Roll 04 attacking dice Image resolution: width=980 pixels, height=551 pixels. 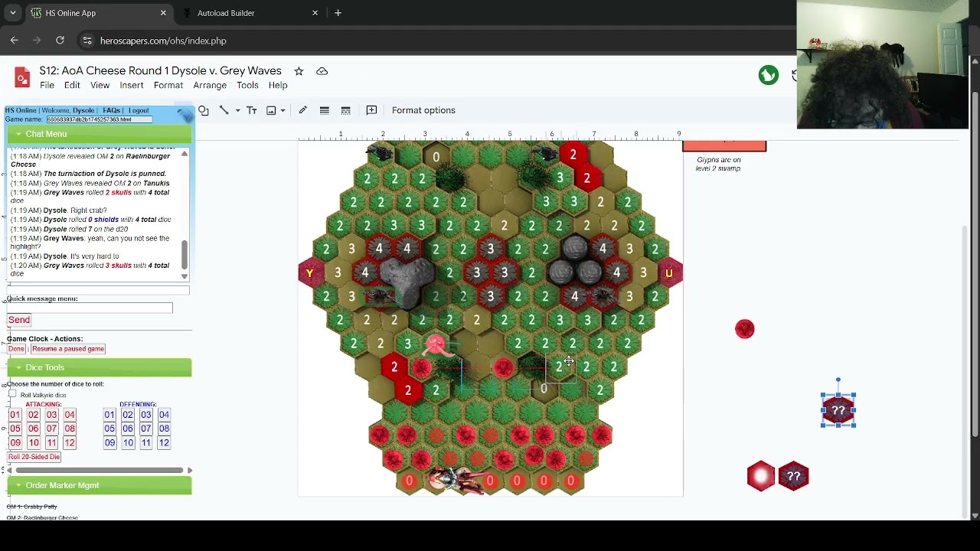tap(70, 415)
